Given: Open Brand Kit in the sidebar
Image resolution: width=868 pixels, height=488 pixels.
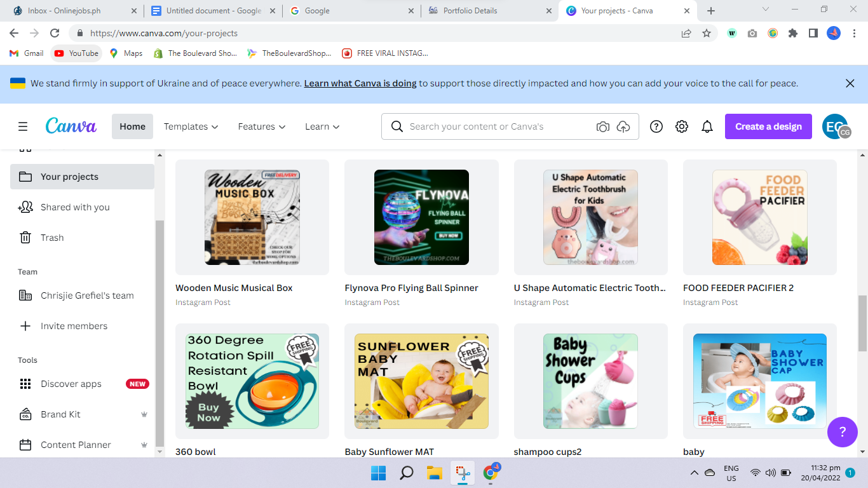Looking at the screenshot, I should click(82, 414).
